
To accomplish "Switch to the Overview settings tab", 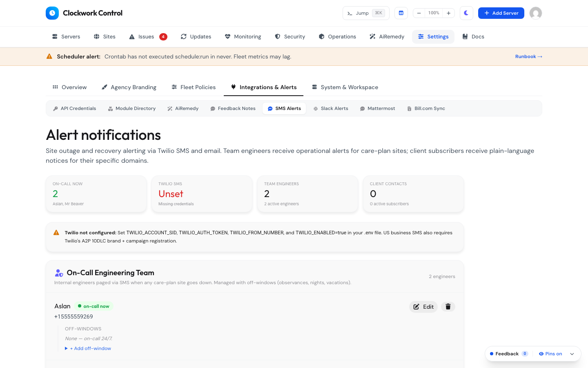I will [x=69, y=87].
